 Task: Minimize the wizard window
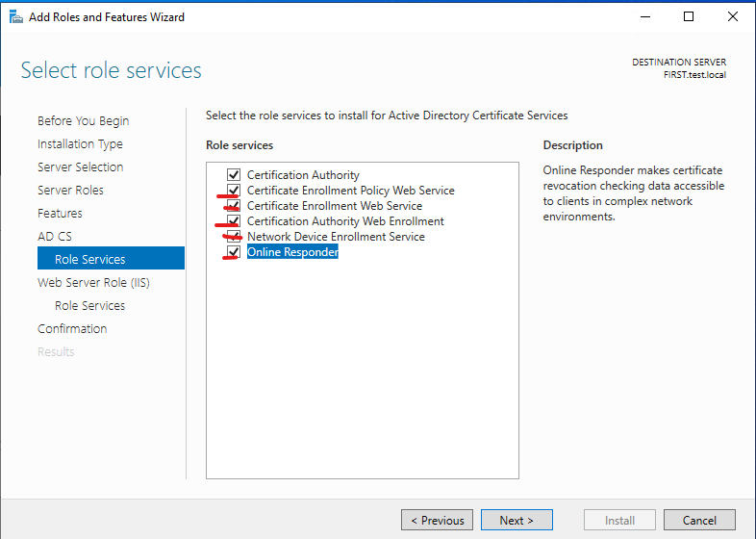click(645, 17)
